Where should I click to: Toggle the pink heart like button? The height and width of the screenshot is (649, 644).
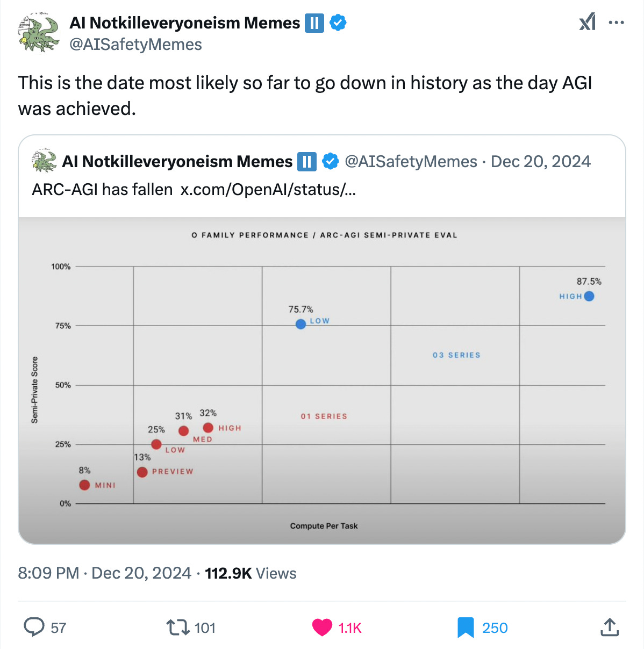coord(323,627)
